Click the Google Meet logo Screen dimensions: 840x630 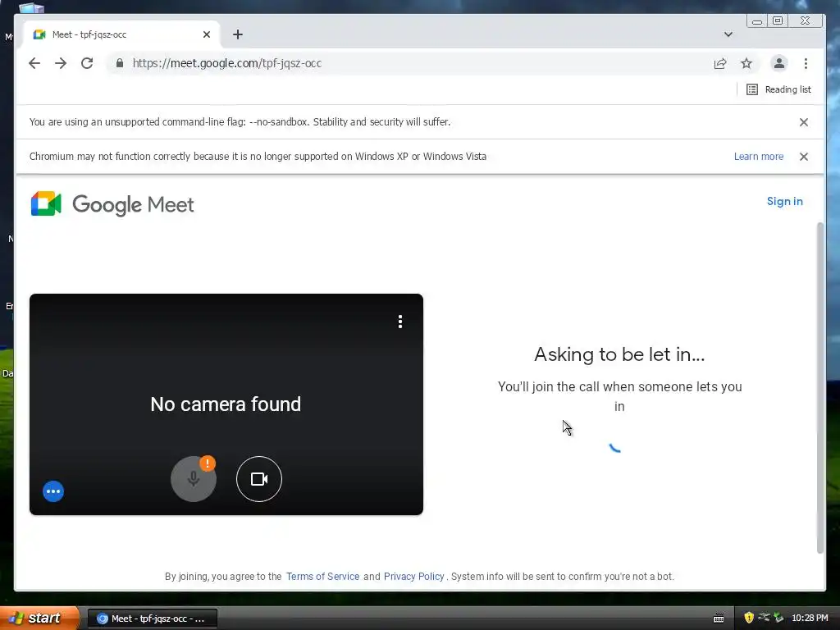pyautogui.click(x=112, y=204)
